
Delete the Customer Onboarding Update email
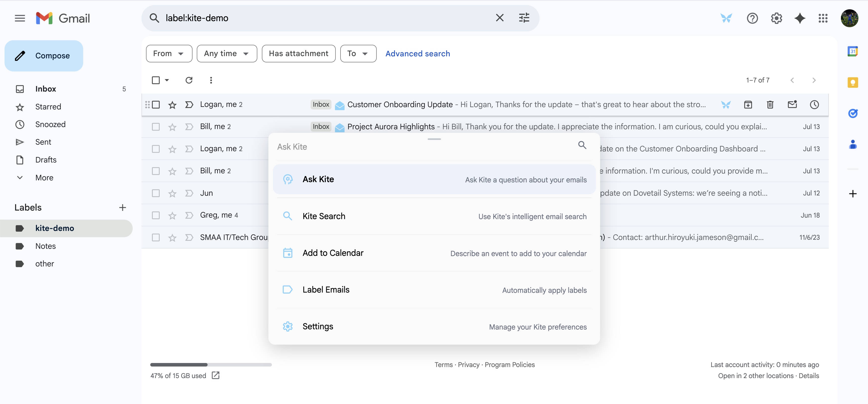[x=770, y=105]
